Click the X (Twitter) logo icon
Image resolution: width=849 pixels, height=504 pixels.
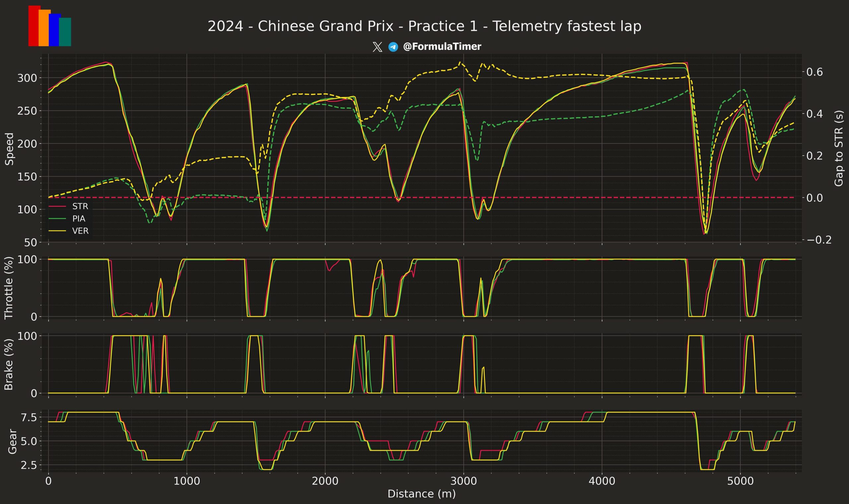tap(377, 47)
